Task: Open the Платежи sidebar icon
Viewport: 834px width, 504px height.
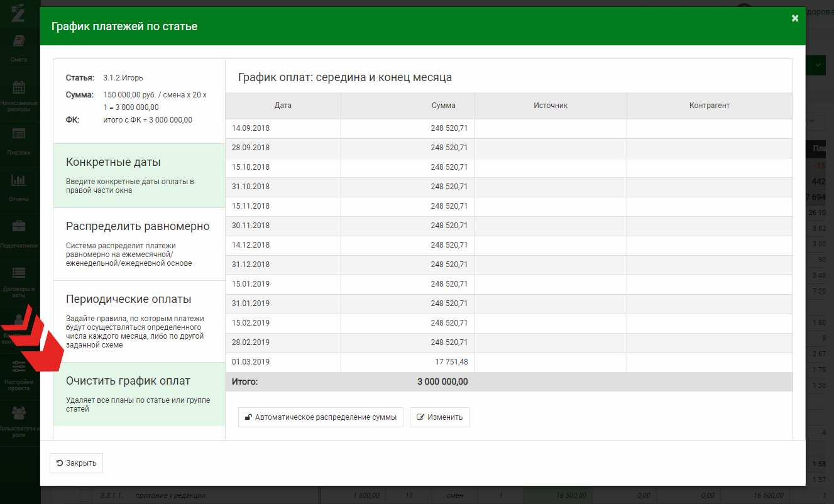Action: (x=19, y=133)
